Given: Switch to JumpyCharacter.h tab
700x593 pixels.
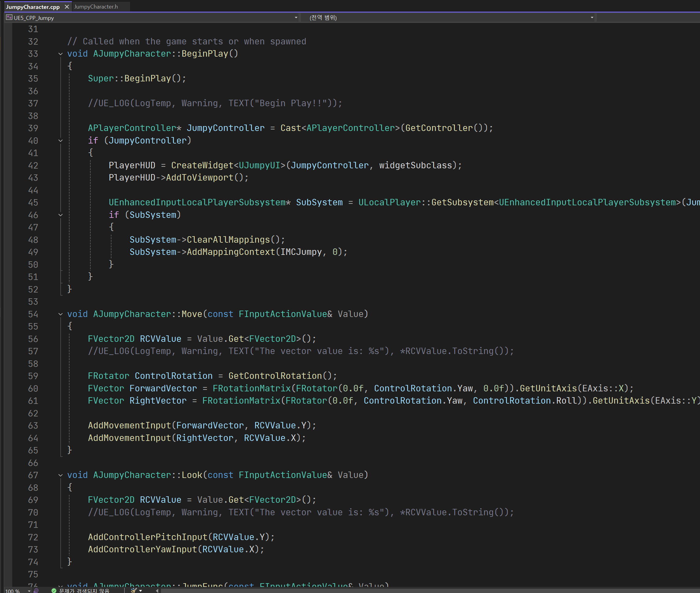Looking at the screenshot, I should (x=96, y=7).
